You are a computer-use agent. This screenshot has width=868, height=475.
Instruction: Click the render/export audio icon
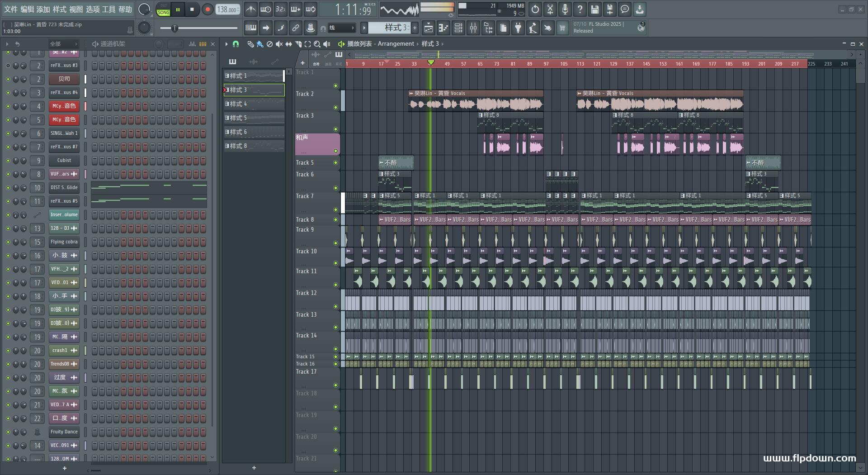click(610, 9)
